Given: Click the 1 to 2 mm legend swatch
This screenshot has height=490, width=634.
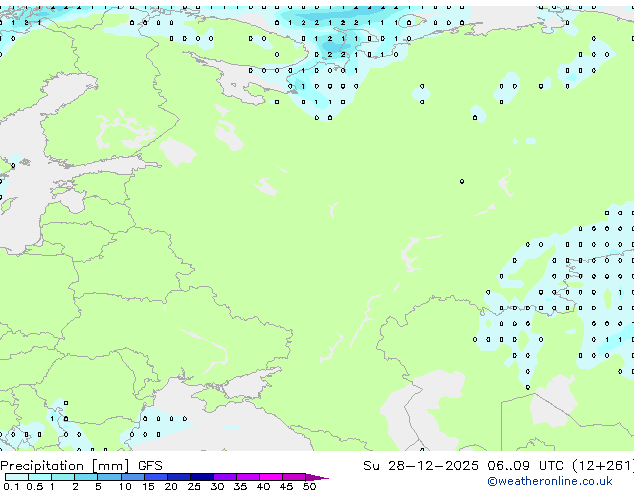Looking at the screenshot, I should [x=63, y=477].
